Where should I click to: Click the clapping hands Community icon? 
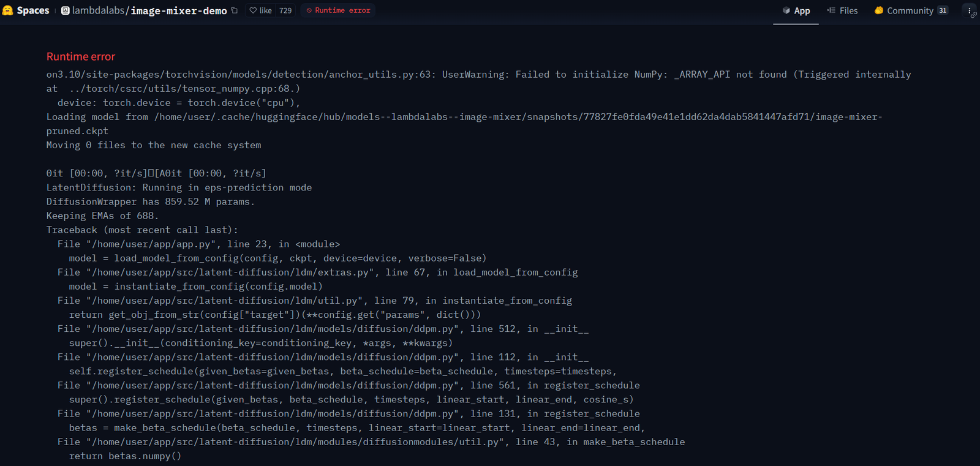[879, 10]
